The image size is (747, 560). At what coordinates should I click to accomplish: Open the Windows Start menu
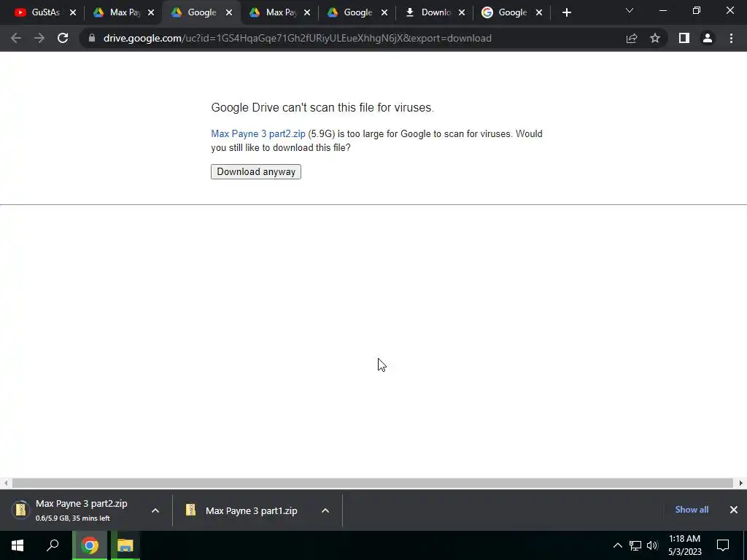[x=18, y=545]
